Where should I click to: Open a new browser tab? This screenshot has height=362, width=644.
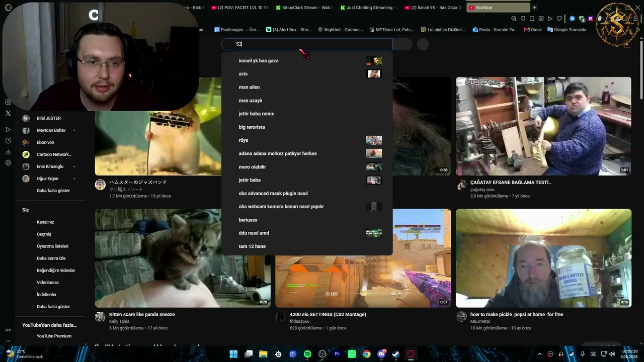[x=534, y=8]
